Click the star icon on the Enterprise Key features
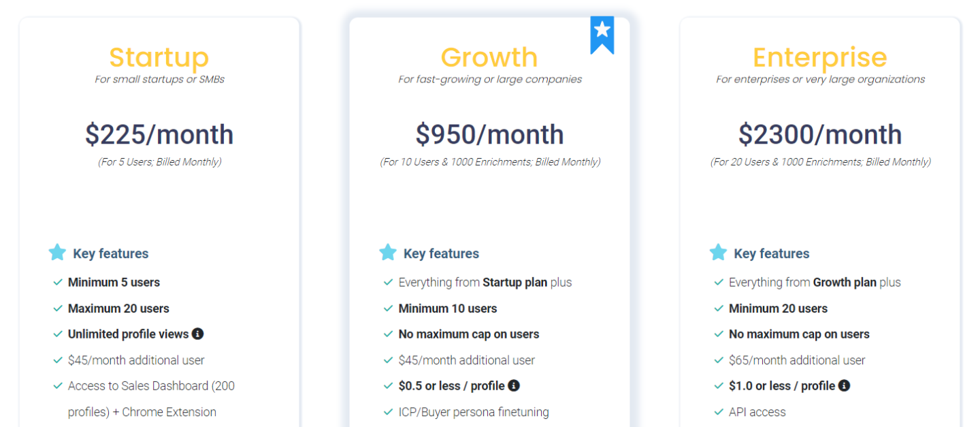The width and height of the screenshot is (980, 427). point(719,253)
